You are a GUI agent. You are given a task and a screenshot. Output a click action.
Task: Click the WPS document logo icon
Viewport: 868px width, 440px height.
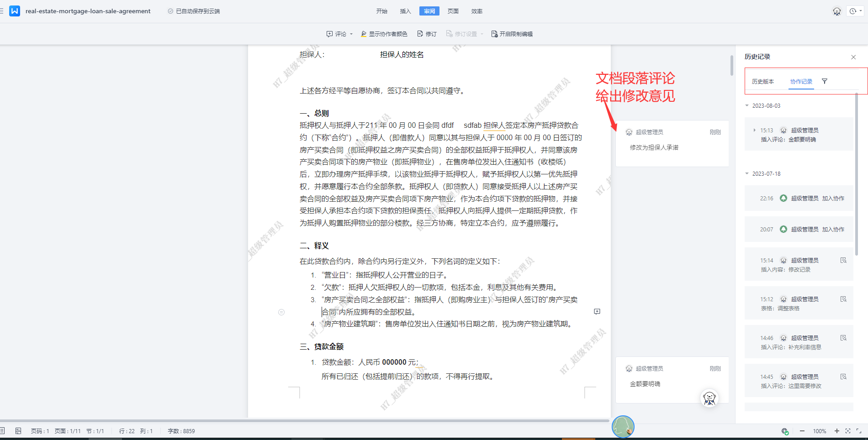(x=15, y=11)
